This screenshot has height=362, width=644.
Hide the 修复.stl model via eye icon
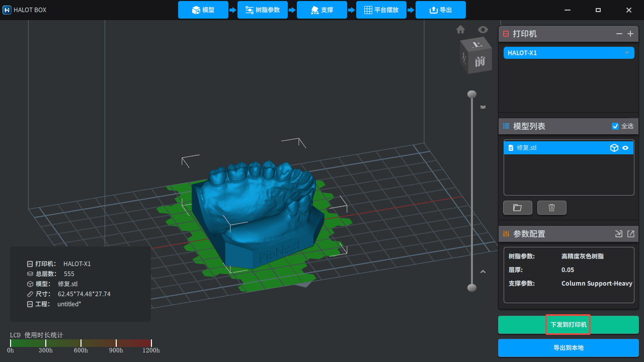pos(626,148)
